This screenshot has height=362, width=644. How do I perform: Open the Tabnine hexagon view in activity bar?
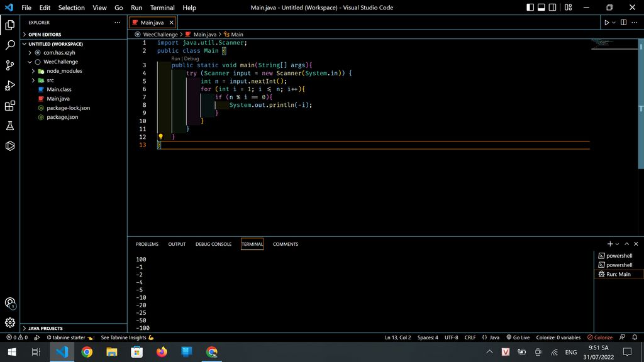coord(10,146)
